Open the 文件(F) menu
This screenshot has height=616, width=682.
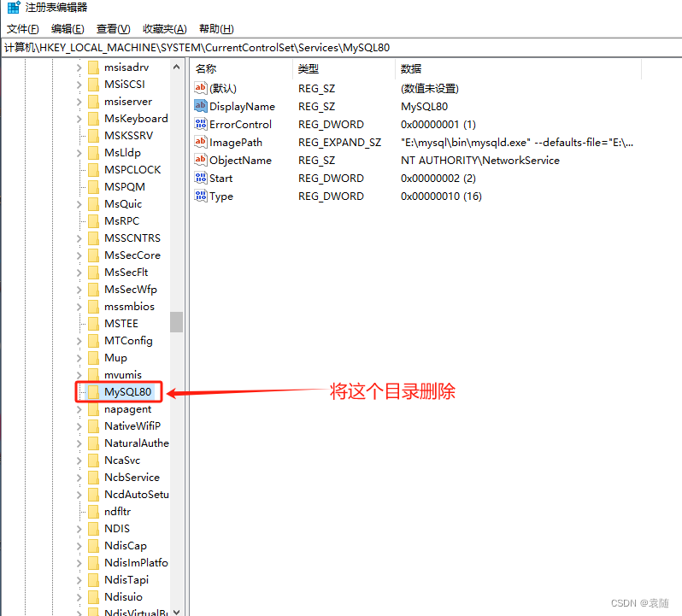22,29
